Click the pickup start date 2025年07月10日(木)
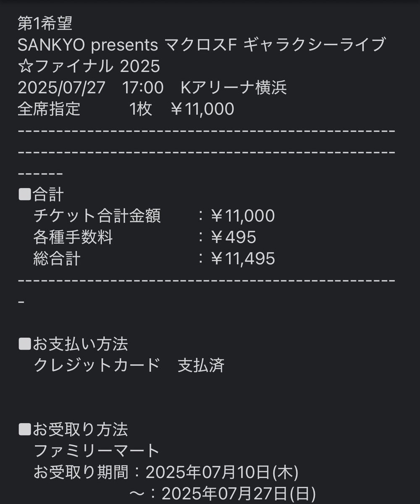420x504 pixels. pyautogui.click(x=222, y=472)
